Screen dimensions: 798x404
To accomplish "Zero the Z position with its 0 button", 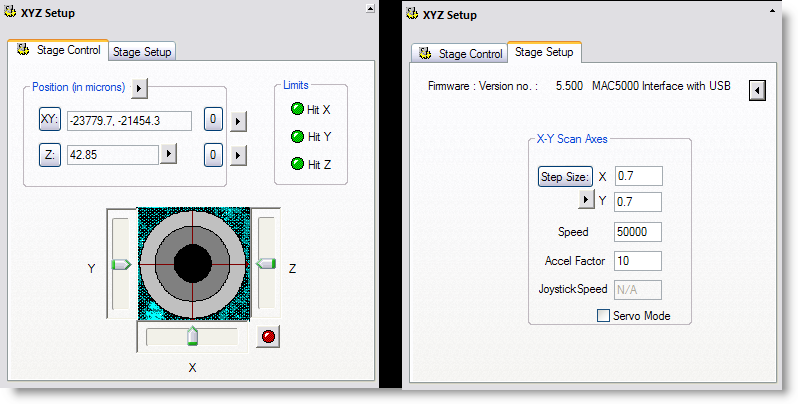I will [x=213, y=154].
